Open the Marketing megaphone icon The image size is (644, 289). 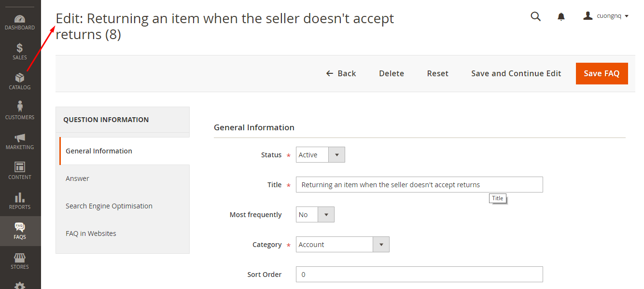pos(20,138)
